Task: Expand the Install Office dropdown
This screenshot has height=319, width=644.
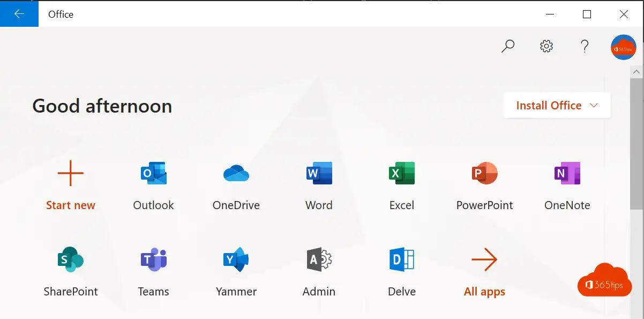Action: coord(557,106)
